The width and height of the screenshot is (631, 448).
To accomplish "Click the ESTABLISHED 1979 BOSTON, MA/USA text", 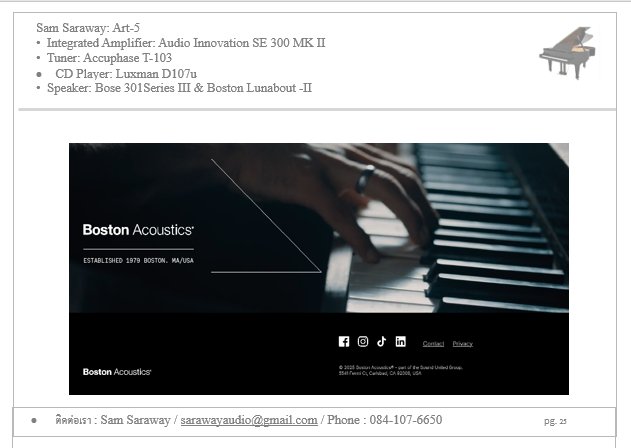I will (x=138, y=260).
